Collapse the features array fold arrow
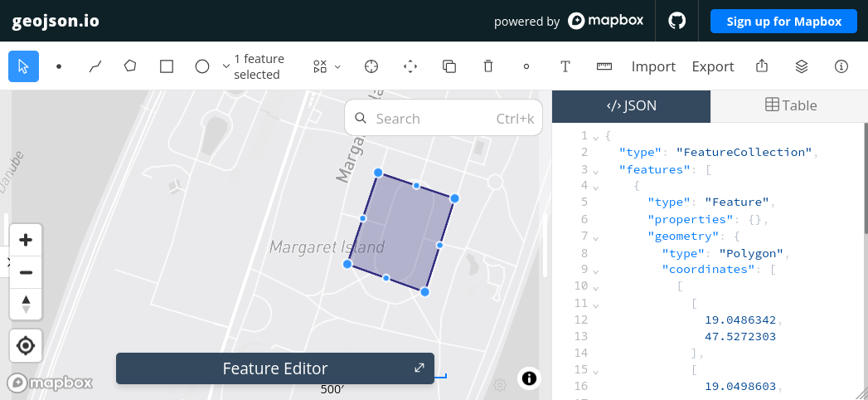Screen dimensions: 868x400 coord(595,171)
